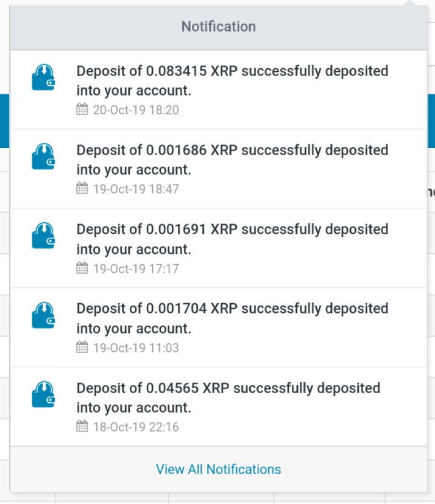Open the 0.04565 XRP deposit notification
This screenshot has height=504, width=435.
219,407
